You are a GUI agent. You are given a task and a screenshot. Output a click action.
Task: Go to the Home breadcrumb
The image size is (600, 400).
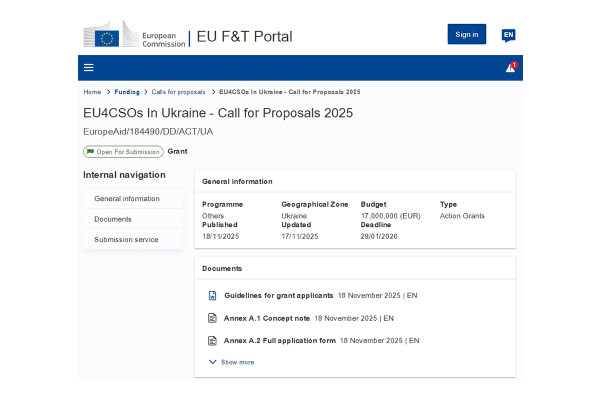92,91
